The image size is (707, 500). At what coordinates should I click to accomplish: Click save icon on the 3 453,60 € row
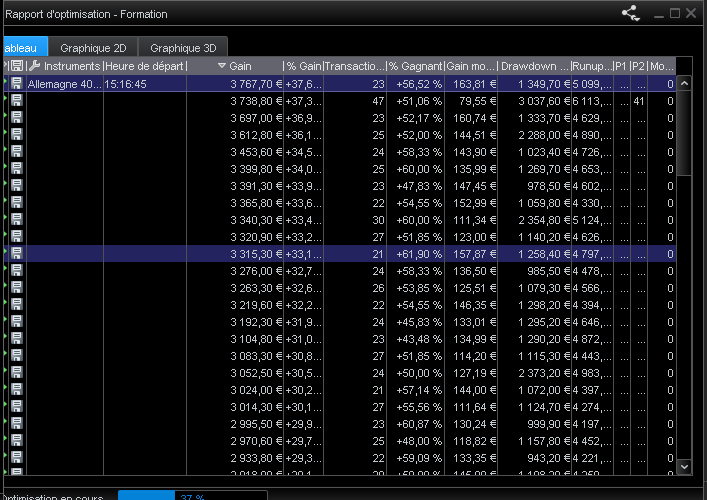click(17, 152)
